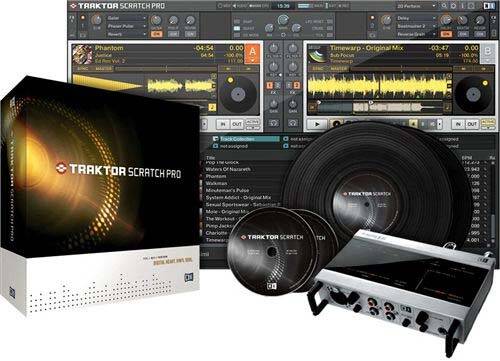Toggle headphone cue on left mixer channel
Image resolution: width=500 pixels, height=361 pixels.
click(274, 123)
